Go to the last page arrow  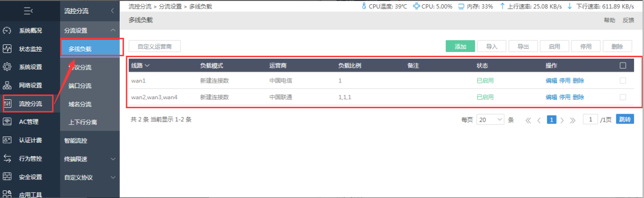(x=573, y=120)
